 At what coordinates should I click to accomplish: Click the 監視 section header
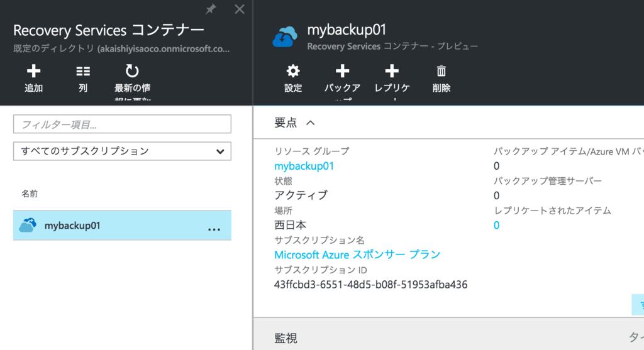point(286,339)
